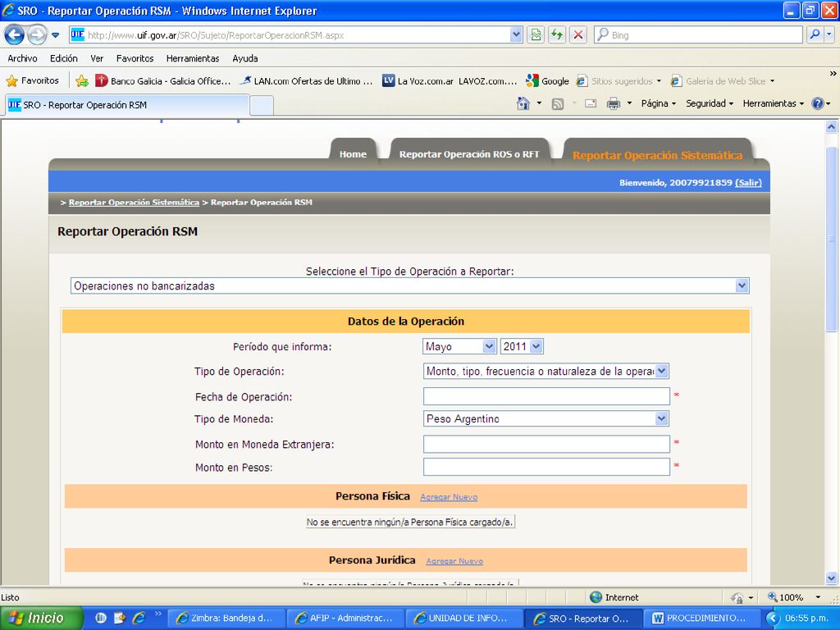
Task: Open the Peso Argentino currency dropdown
Action: (546, 418)
